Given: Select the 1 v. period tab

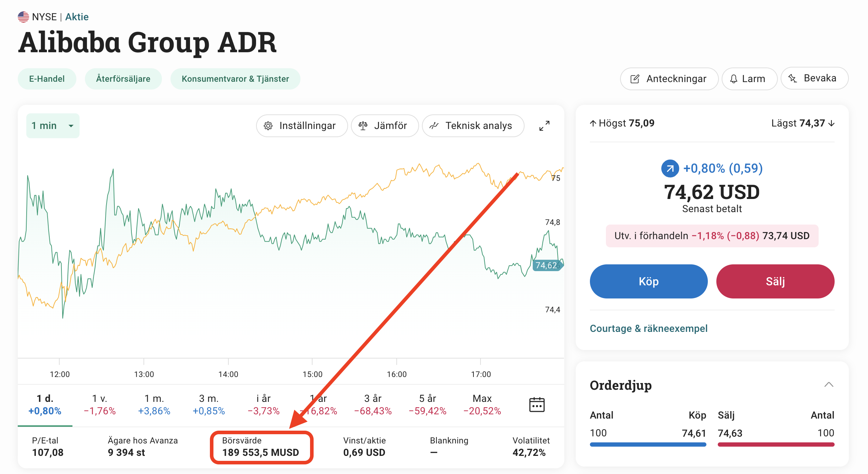Looking at the screenshot, I should pyautogui.click(x=99, y=404).
